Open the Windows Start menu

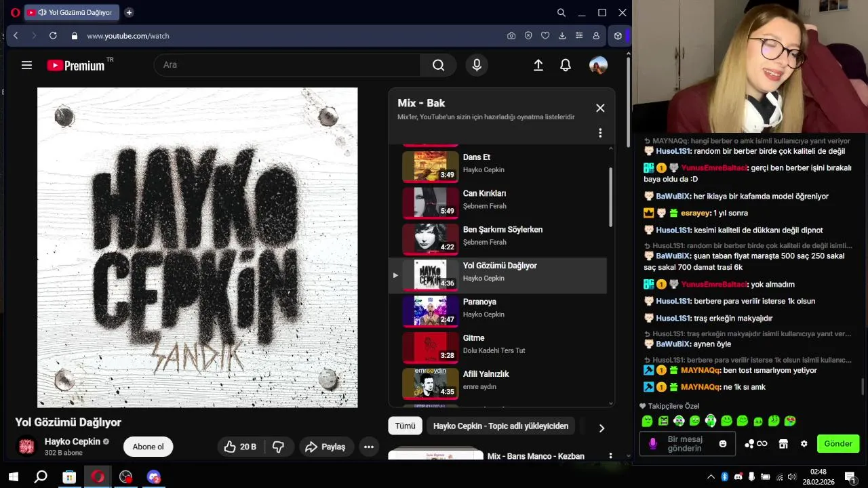point(13,477)
